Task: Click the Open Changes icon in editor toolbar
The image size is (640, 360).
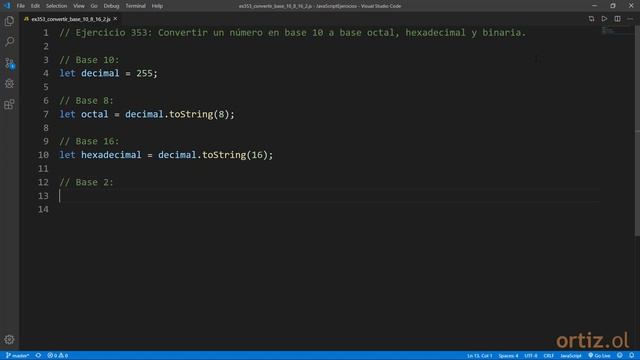Action: [591, 19]
